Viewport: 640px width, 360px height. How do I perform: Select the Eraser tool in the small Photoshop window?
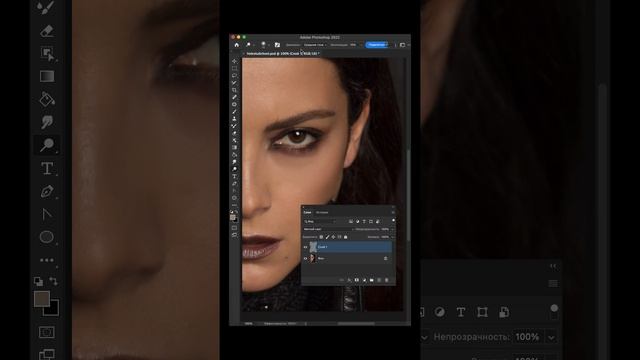[x=234, y=133]
